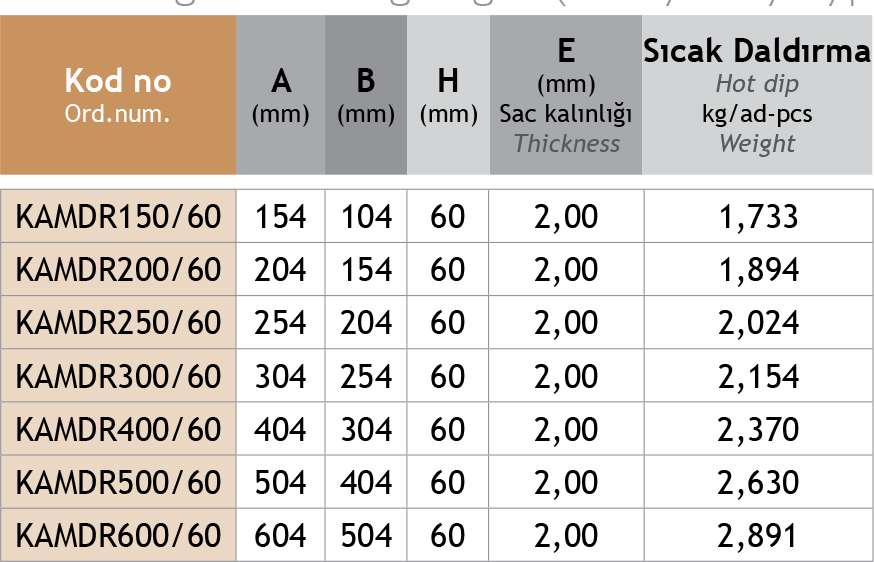Click the Kod no column header
The width and height of the screenshot is (874, 562).
pos(118,95)
